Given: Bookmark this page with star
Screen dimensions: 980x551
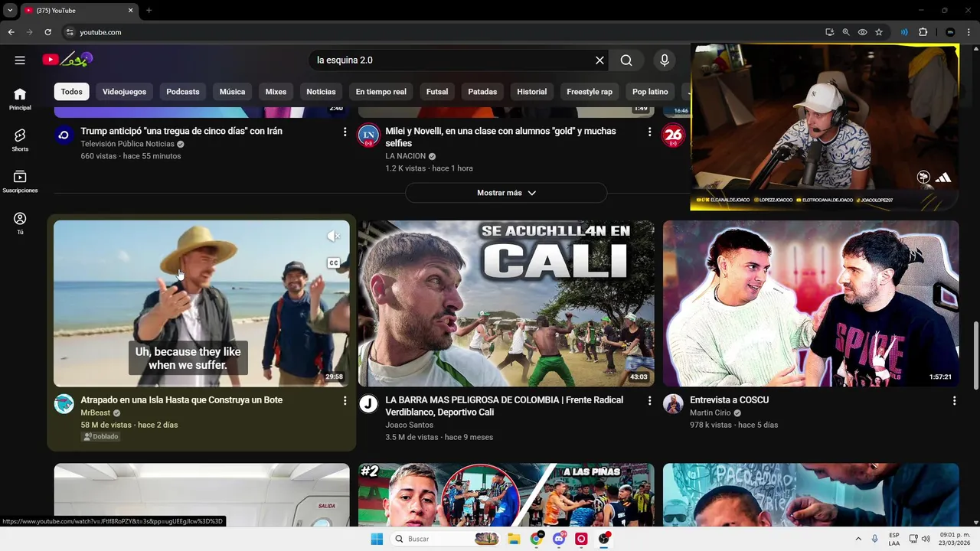Looking at the screenshot, I should [879, 32].
